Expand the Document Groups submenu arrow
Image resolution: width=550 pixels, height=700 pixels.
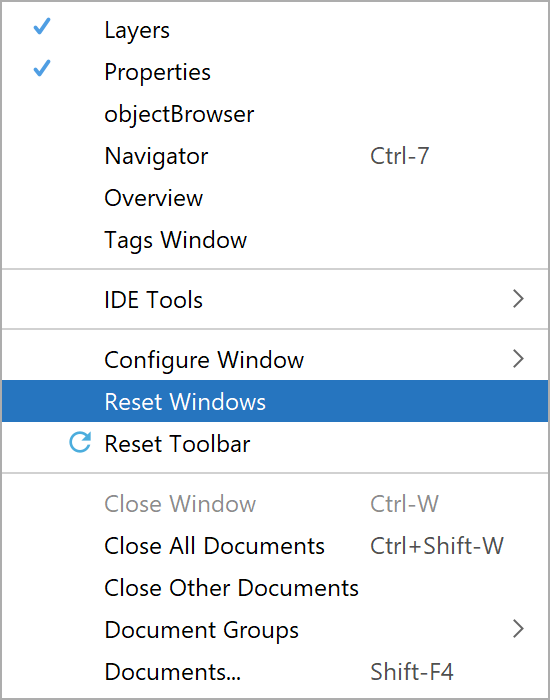[518, 629]
